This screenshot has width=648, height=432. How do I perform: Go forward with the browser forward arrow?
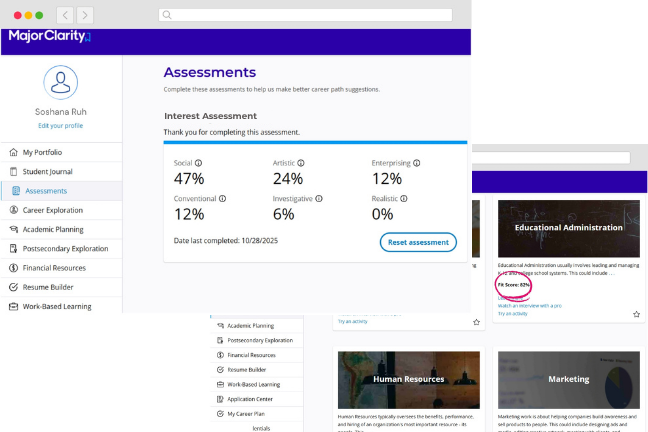85,15
